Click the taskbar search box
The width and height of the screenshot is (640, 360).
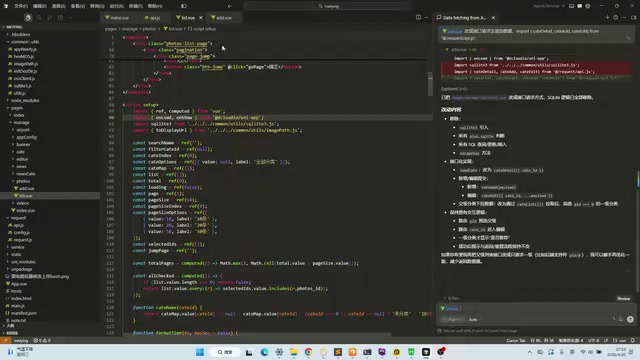[x=225, y=352]
